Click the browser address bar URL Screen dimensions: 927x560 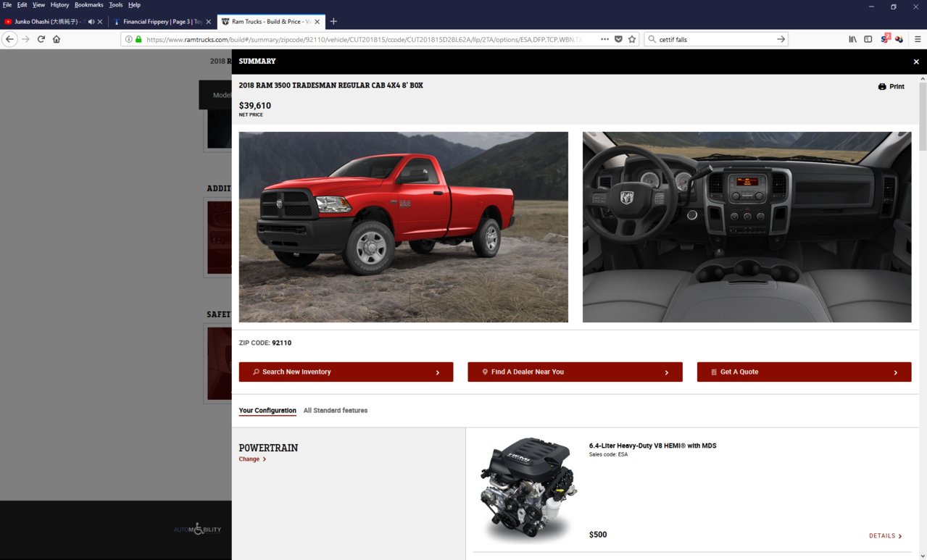click(362, 39)
